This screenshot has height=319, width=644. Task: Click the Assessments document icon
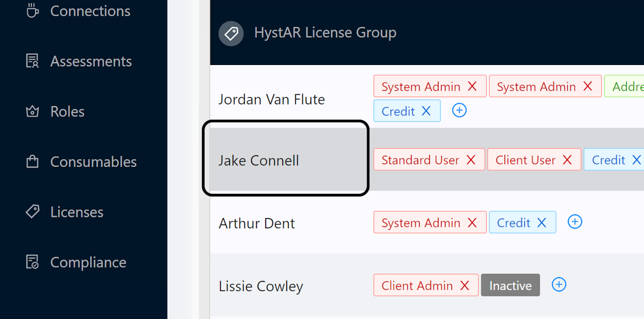click(x=33, y=61)
